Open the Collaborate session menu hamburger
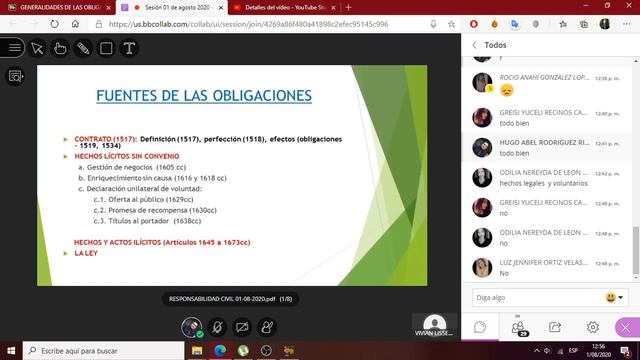This screenshot has height=360, width=640. pyautogui.click(x=15, y=48)
